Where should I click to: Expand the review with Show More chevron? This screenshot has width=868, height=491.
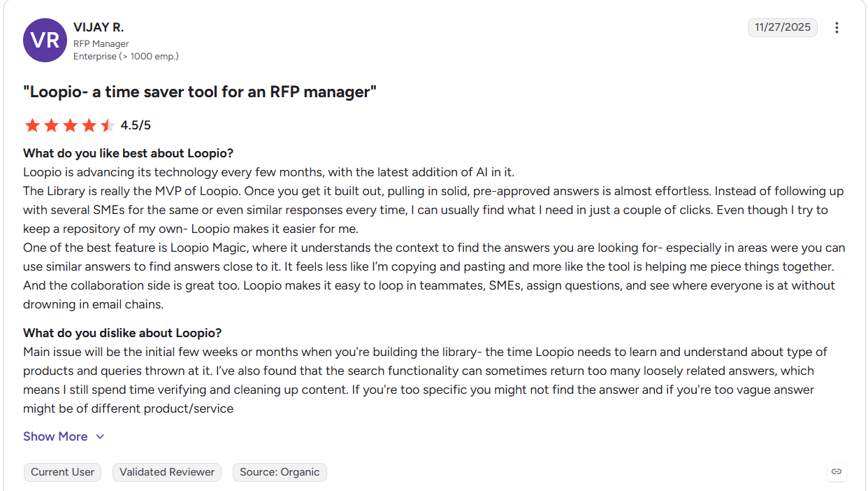click(100, 436)
